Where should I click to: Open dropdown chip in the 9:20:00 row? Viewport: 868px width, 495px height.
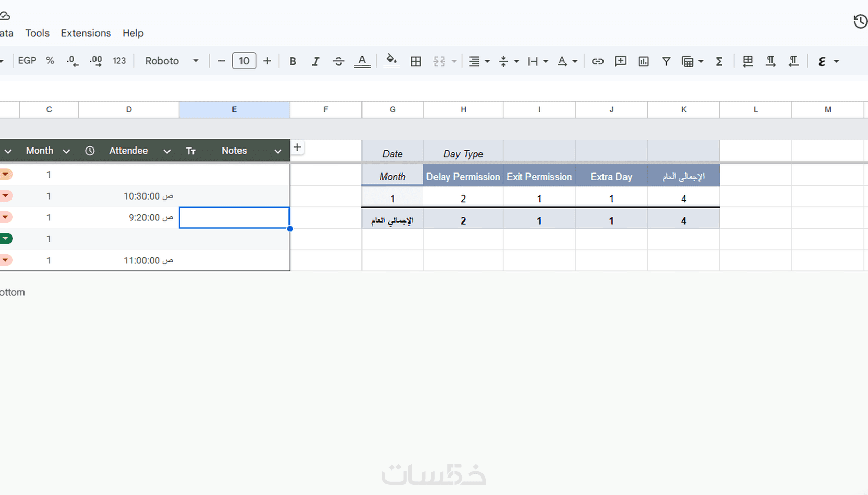coord(6,217)
